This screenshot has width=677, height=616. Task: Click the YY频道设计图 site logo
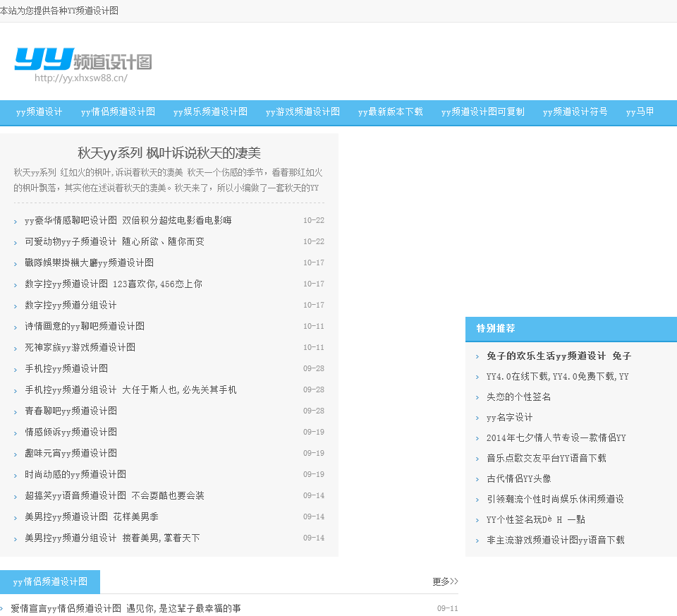tap(83, 65)
